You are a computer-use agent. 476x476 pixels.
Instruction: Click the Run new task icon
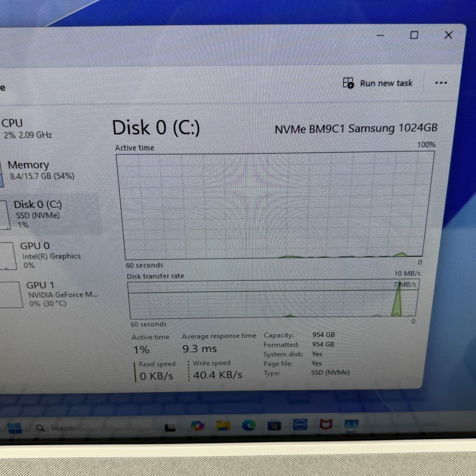348,83
